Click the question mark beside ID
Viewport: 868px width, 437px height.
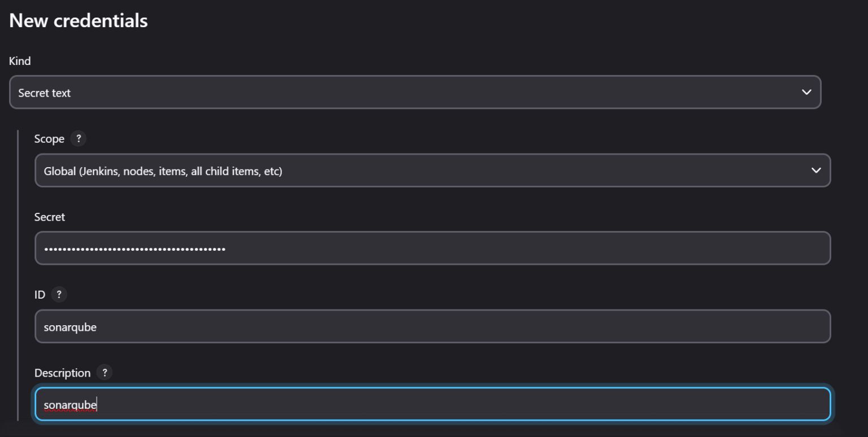coord(59,294)
